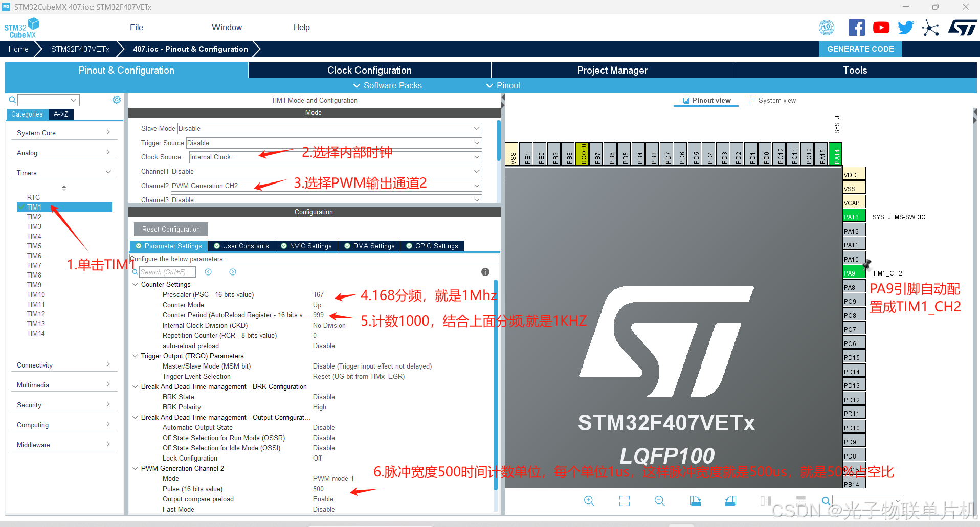Click the Mode panel vertical scrollbar

pos(498,141)
